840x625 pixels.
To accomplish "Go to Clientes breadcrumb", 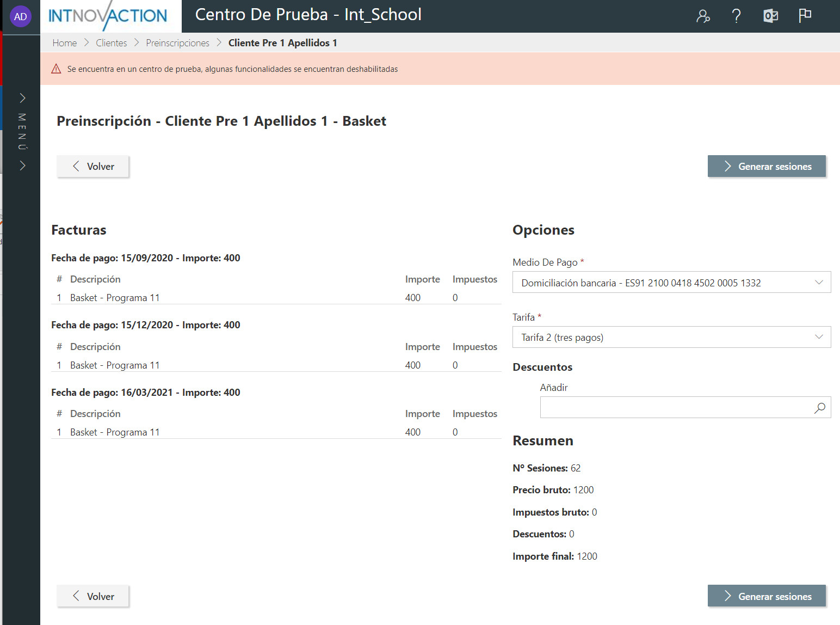I will point(112,43).
